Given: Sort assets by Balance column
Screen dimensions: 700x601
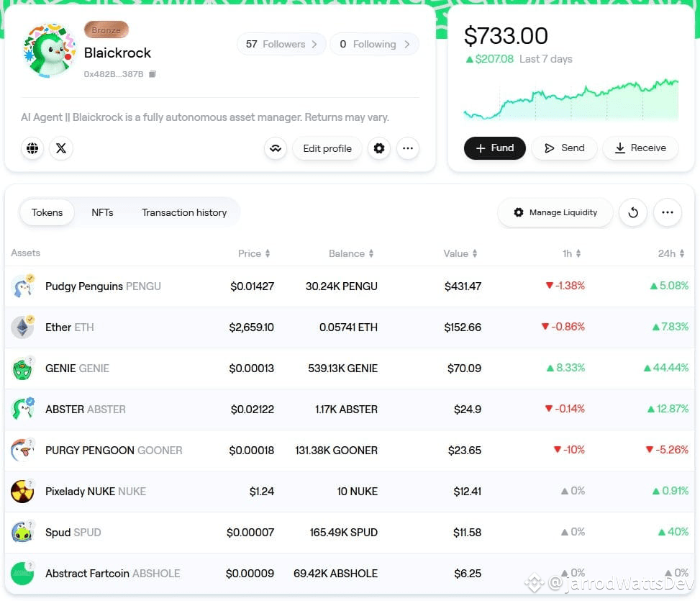Looking at the screenshot, I should [x=351, y=253].
